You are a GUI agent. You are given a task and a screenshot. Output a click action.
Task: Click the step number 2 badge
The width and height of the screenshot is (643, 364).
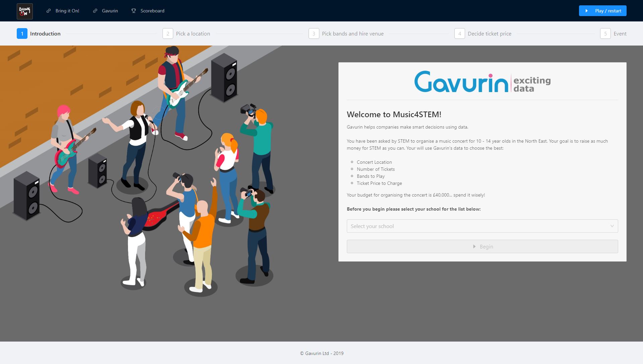point(168,33)
